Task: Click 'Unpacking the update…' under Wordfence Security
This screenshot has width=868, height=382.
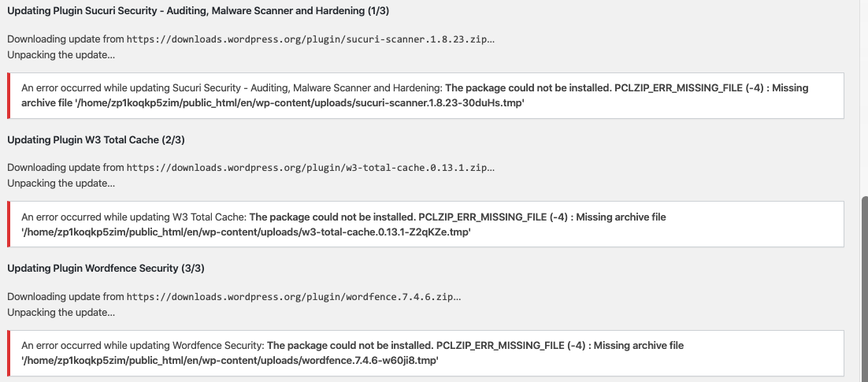Action: point(61,312)
